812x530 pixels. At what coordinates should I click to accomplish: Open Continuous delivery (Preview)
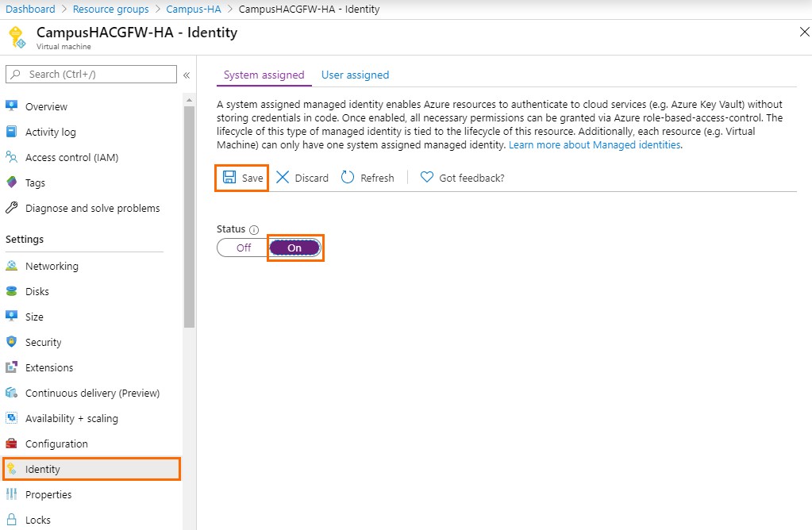pos(91,393)
